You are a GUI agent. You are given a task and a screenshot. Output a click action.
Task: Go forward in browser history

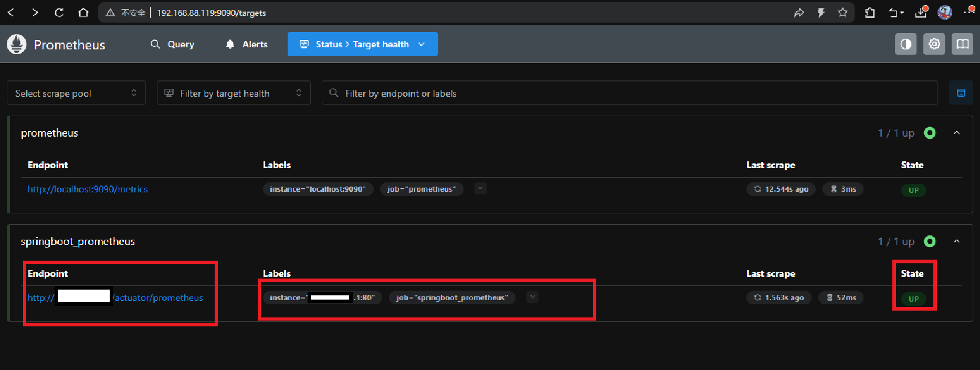(x=35, y=12)
